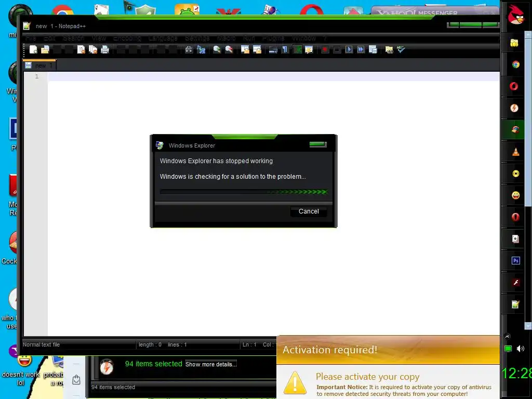Screen dimensions: 532x399
Task: Click green "94 items selected" text
Action: tap(154, 364)
